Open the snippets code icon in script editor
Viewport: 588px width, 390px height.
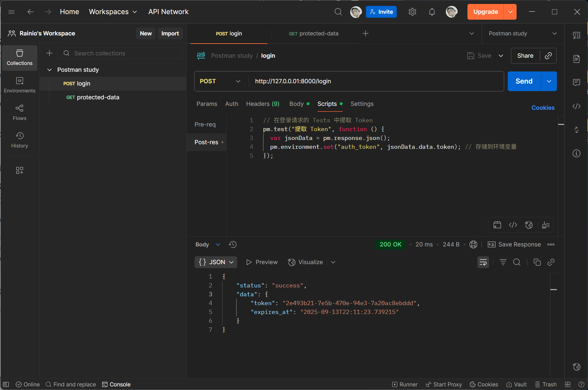click(513, 225)
